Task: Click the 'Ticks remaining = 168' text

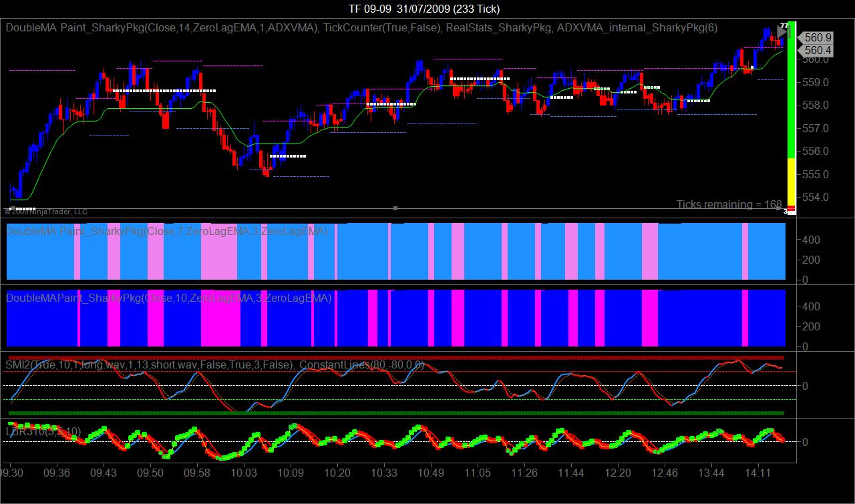Action: coord(729,204)
